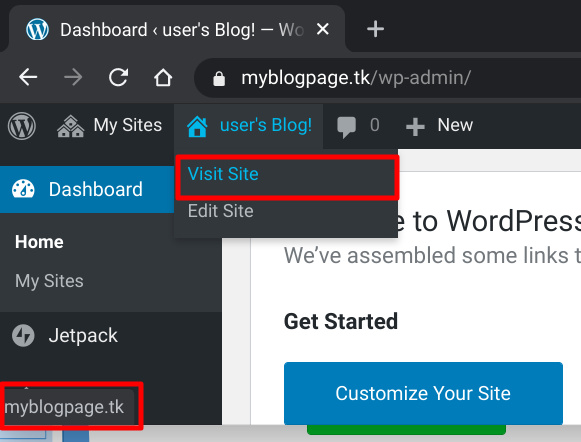Choose Edit Site from dropdown
This screenshot has width=581, height=442.
(286, 211)
